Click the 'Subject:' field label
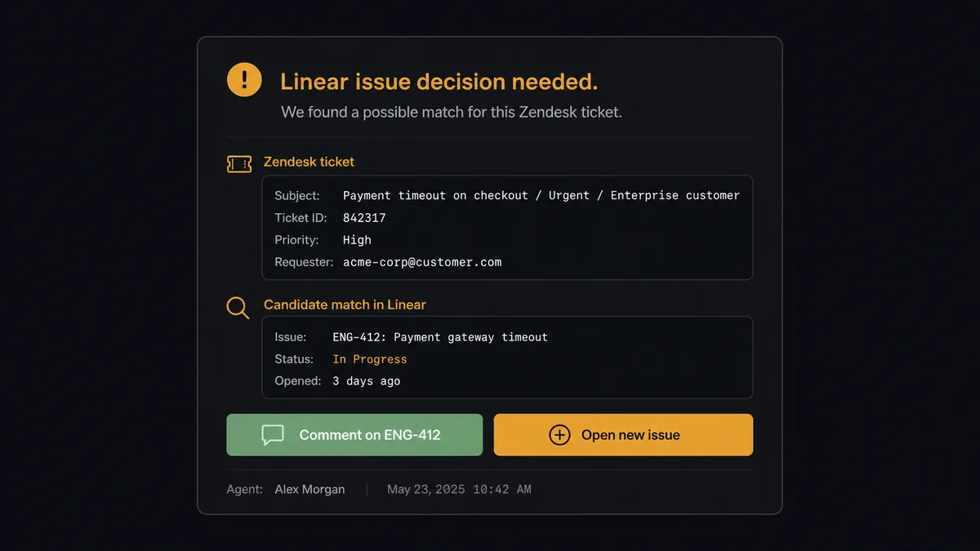 (297, 196)
